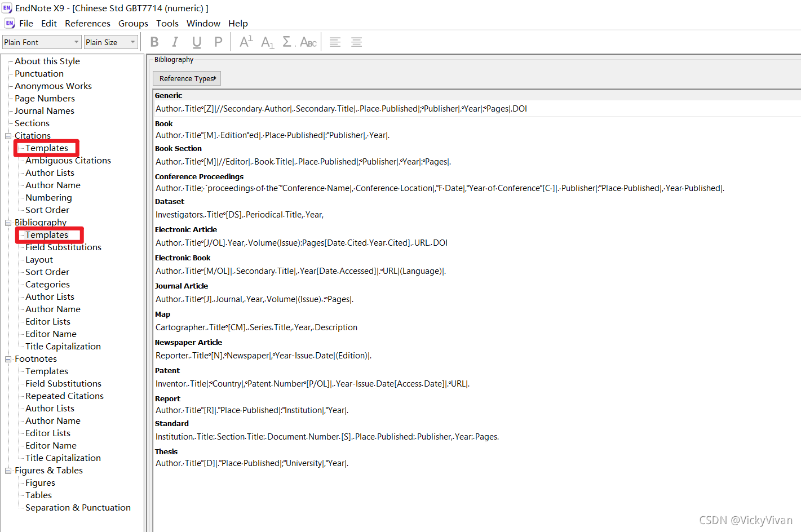Click the justify alignment icon
The image size is (801, 532).
point(356,42)
